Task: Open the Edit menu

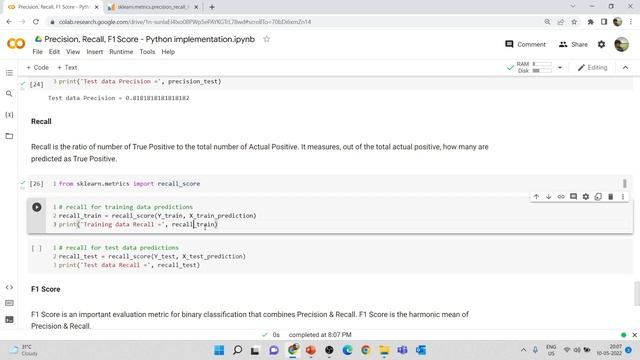Action: tap(54, 52)
